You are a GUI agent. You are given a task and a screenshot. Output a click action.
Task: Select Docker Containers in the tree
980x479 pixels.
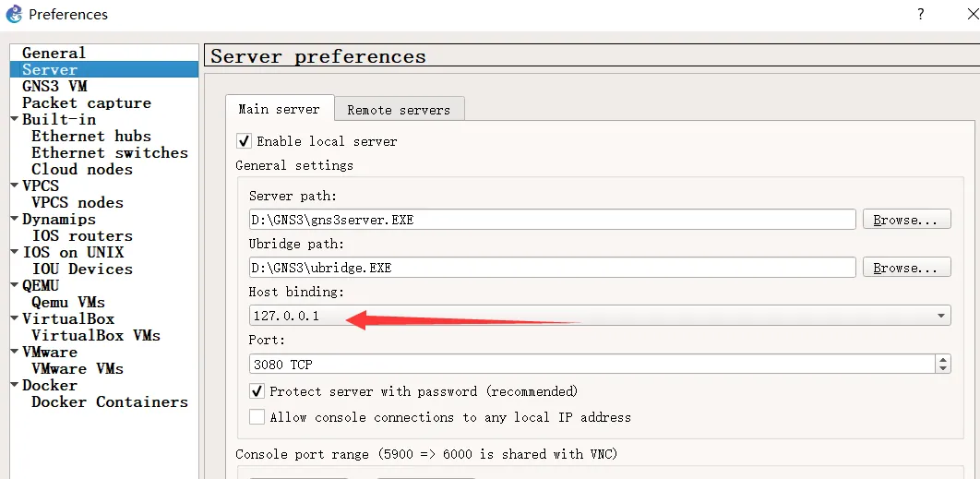pyautogui.click(x=110, y=401)
